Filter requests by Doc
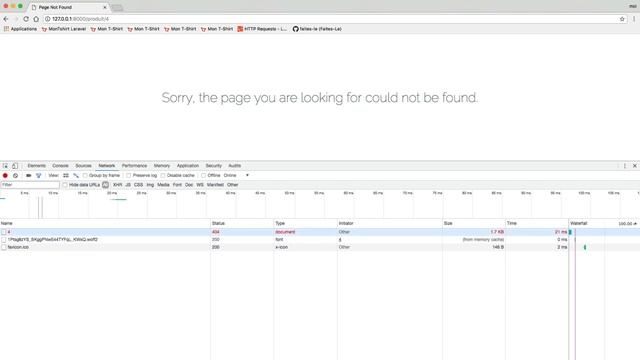 click(189, 185)
